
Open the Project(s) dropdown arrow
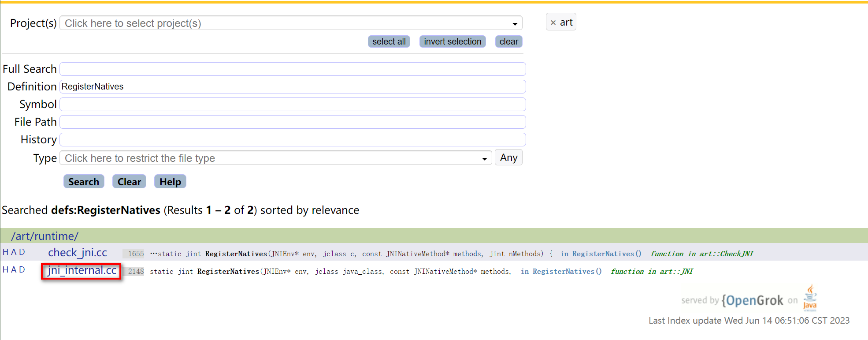click(515, 24)
